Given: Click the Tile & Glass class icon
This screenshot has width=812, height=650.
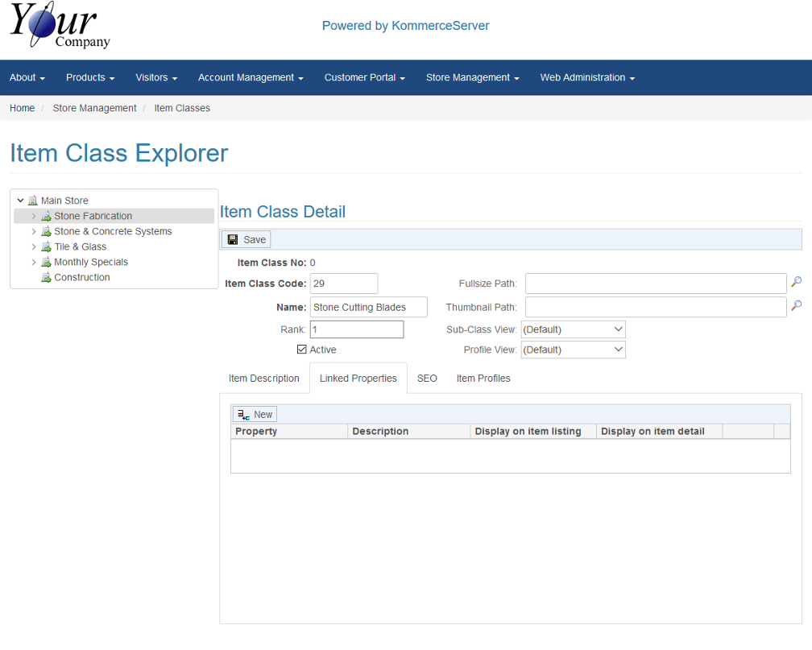Looking at the screenshot, I should (46, 246).
